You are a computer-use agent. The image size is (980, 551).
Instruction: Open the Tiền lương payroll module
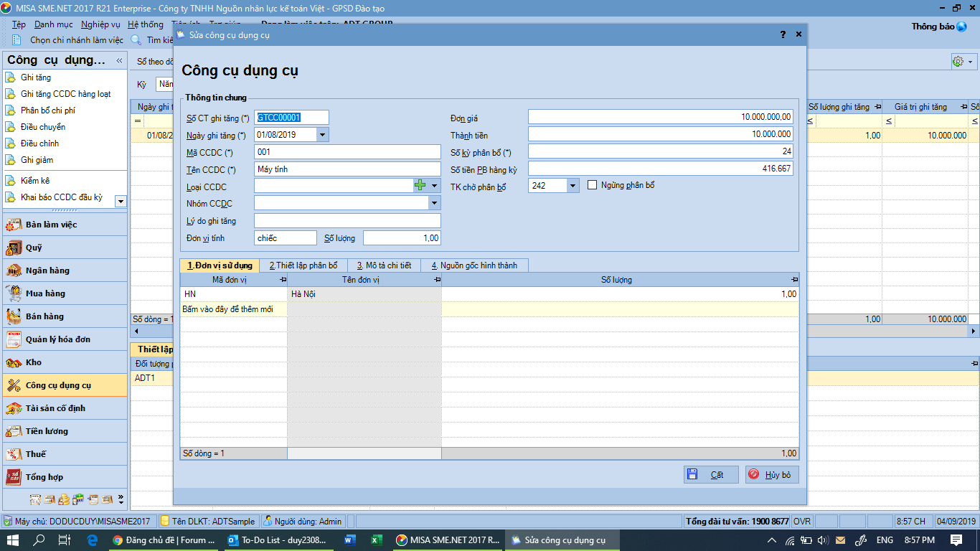tap(47, 431)
